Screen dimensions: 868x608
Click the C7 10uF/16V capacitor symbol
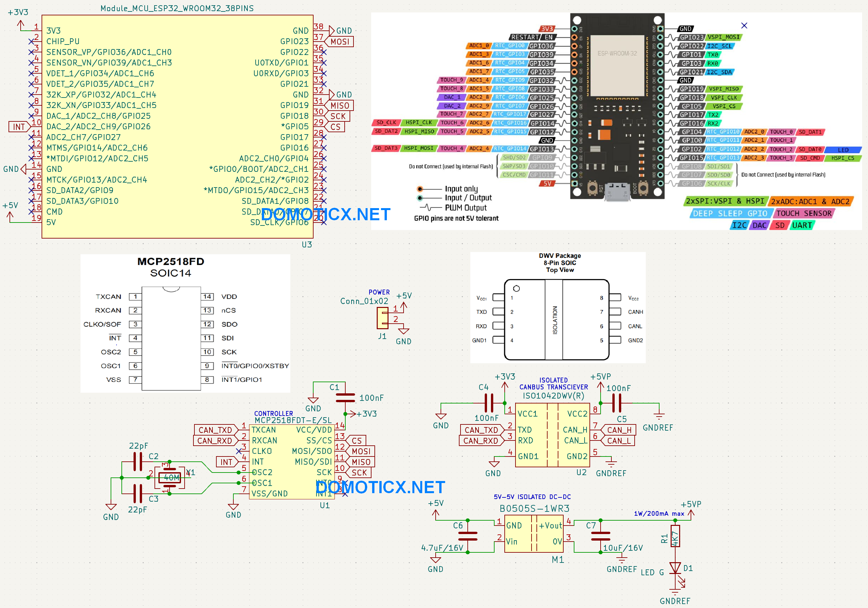pos(600,536)
